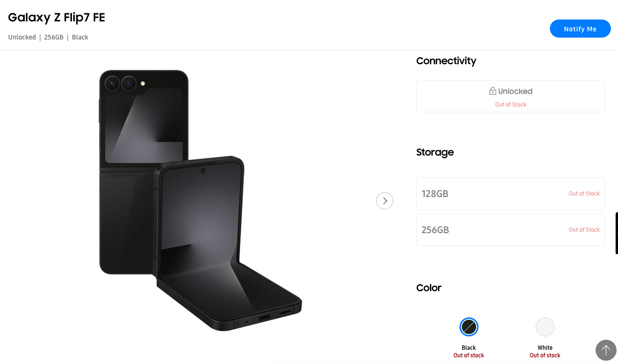This screenshot has width=618, height=364.
Task: Click the next image arrow in carousel
Action: click(385, 201)
